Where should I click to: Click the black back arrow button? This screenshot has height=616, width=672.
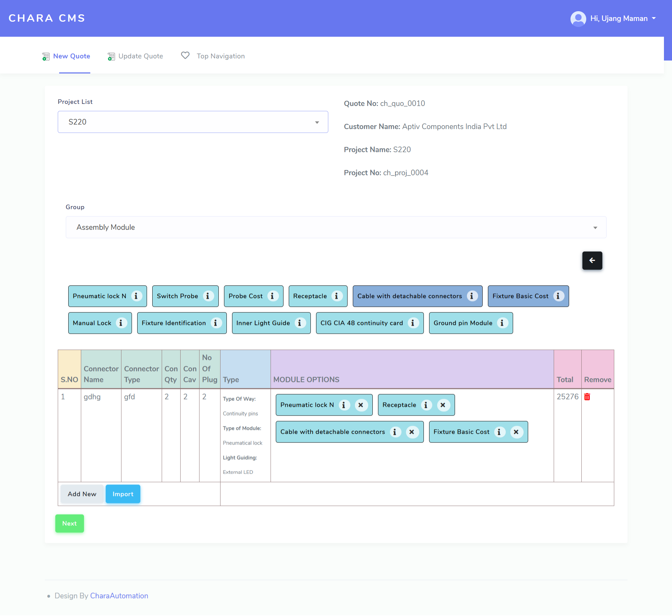592,261
